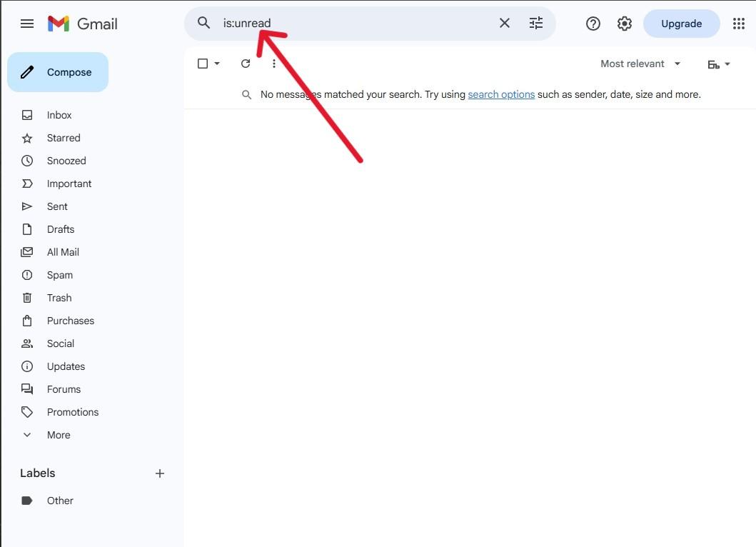
Task: Click the Upgrade button
Action: (681, 24)
